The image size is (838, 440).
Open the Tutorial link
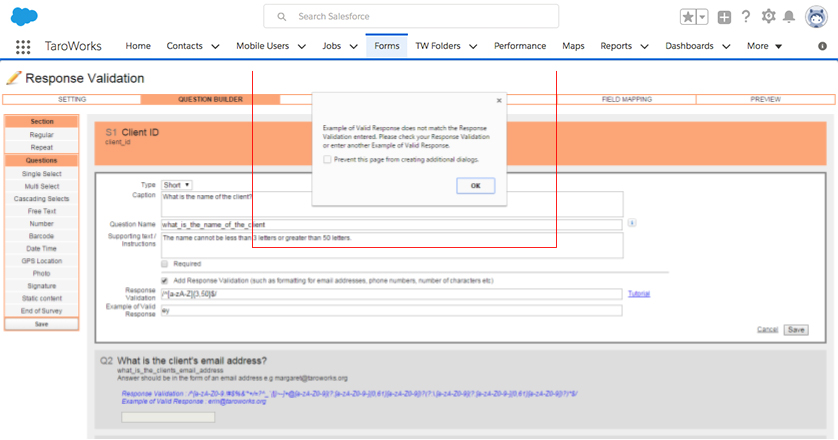pos(639,294)
